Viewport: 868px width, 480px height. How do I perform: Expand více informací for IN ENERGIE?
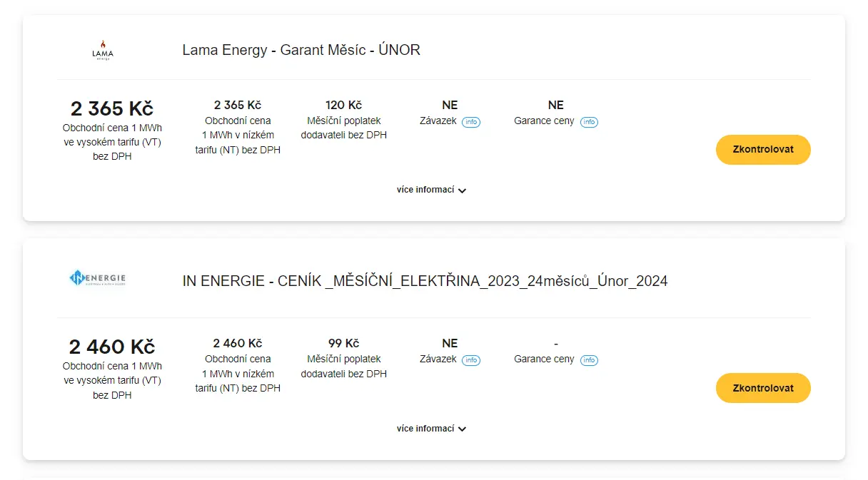(431, 429)
